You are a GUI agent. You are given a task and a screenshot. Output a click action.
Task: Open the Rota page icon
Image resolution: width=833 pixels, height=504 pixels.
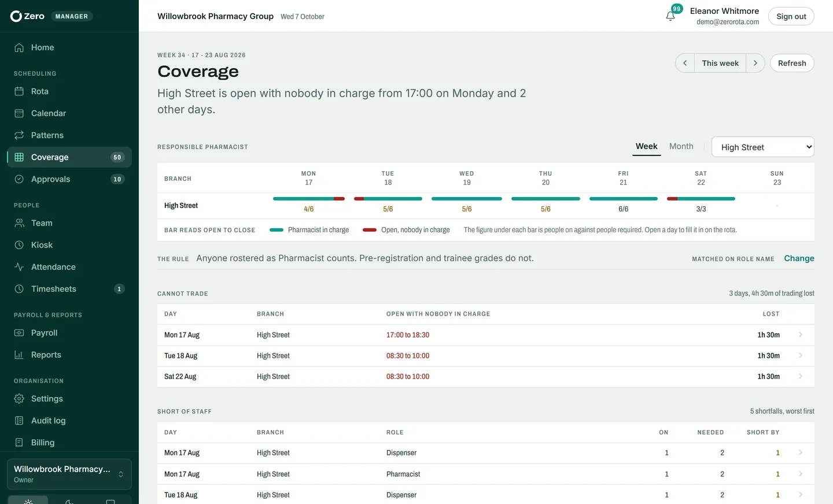pyautogui.click(x=19, y=91)
